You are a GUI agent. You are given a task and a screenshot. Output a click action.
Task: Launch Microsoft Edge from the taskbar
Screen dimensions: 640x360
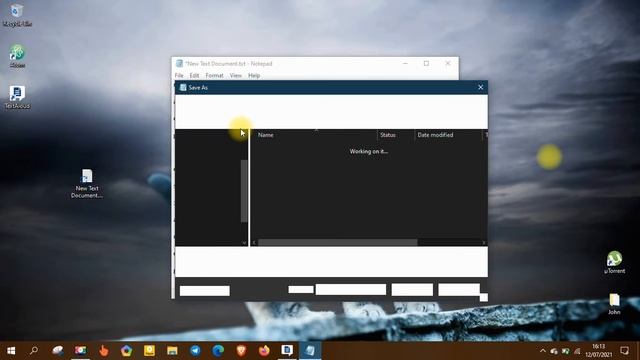click(218, 351)
